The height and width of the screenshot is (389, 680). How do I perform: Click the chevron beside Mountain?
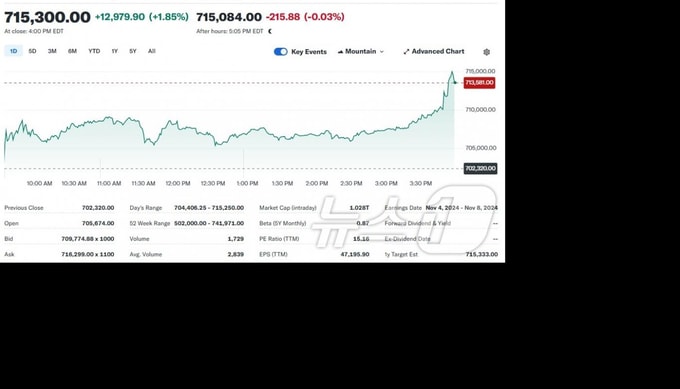382,52
